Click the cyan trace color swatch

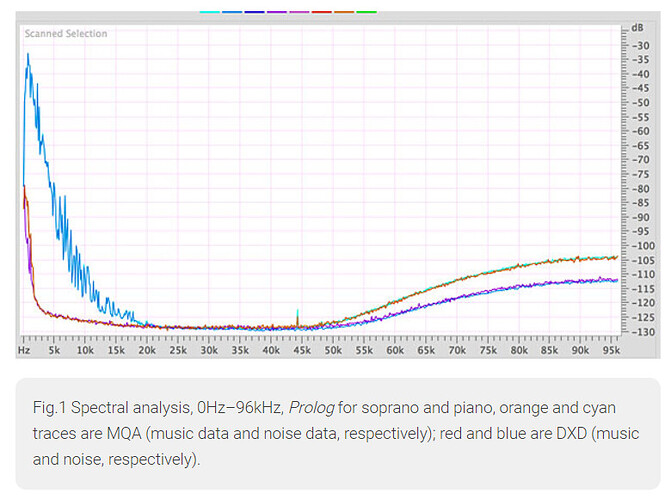coord(210,12)
